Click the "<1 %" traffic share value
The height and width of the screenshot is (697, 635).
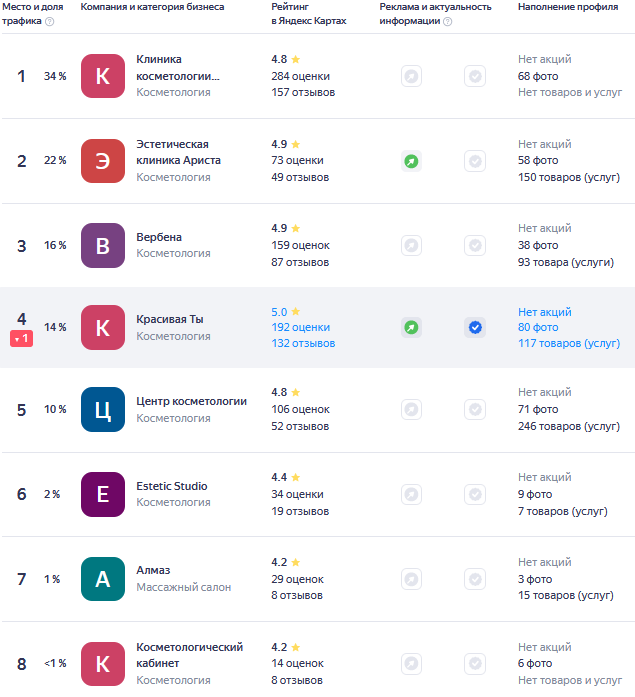pyautogui.click(x=55, y=664)
